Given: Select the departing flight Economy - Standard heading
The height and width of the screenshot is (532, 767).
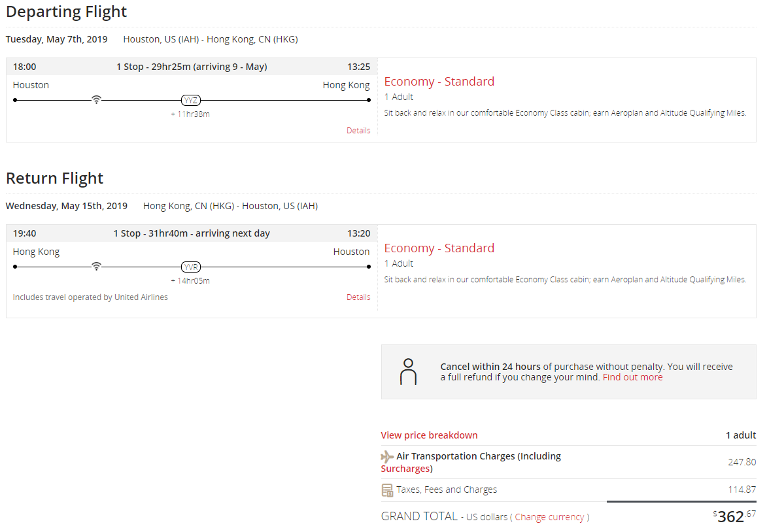Looking at the screenshot, I should [x=439, y=82].
